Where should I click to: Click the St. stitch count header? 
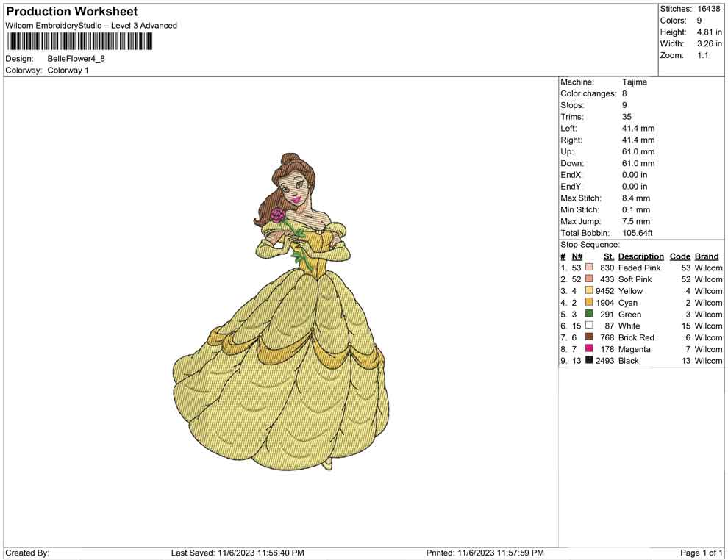608,256
